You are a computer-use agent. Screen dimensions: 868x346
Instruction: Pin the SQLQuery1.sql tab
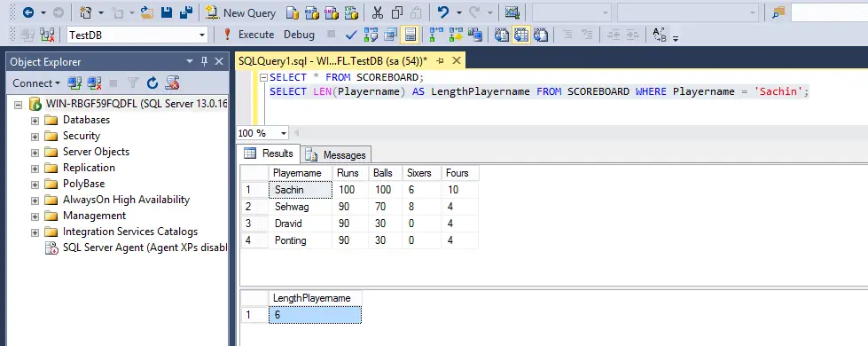tap(440, 60)
